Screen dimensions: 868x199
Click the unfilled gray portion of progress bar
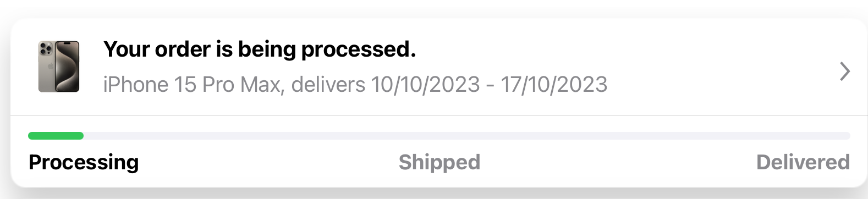(x=467, y=136)
